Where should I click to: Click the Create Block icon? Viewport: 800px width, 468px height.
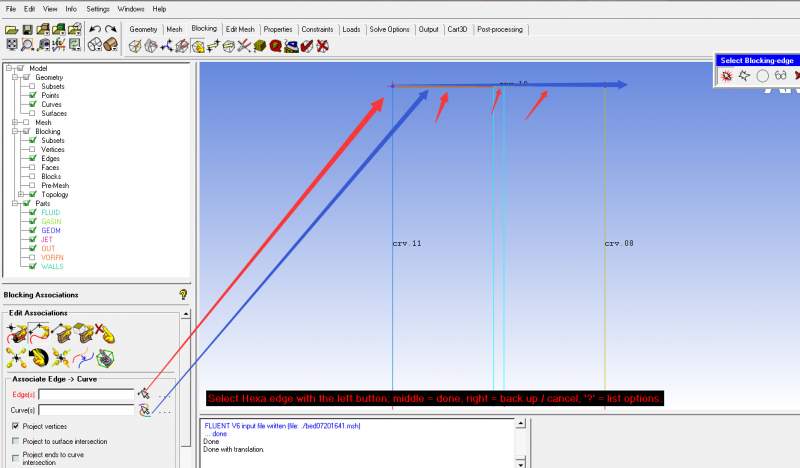[x=135, y=46]
